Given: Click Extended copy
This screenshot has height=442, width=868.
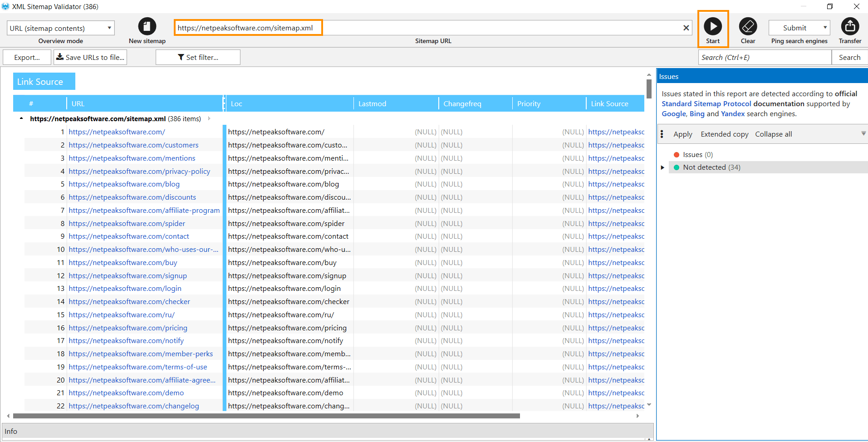Looking at the screenshot, I should 724,134.
